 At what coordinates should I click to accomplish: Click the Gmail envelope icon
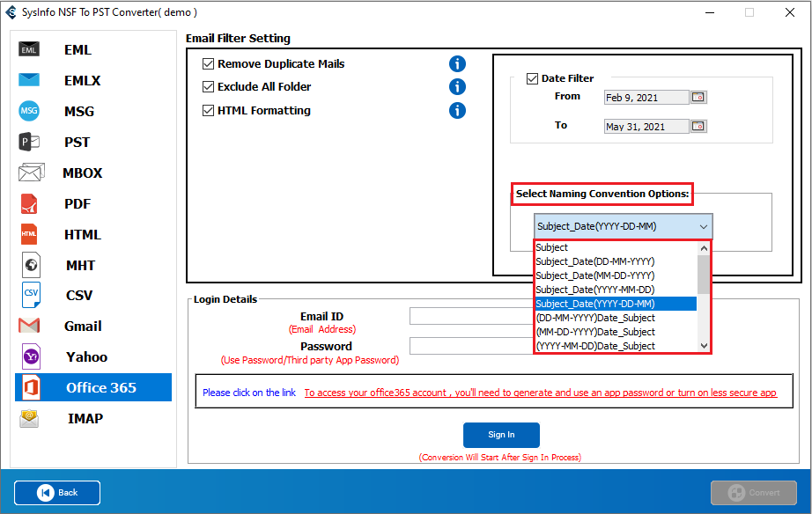(29, 326)
